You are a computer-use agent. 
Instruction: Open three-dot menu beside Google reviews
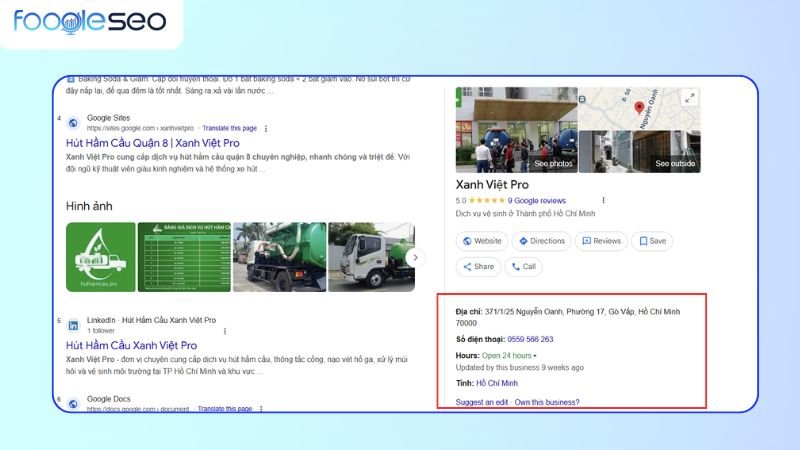click(601, 200)
